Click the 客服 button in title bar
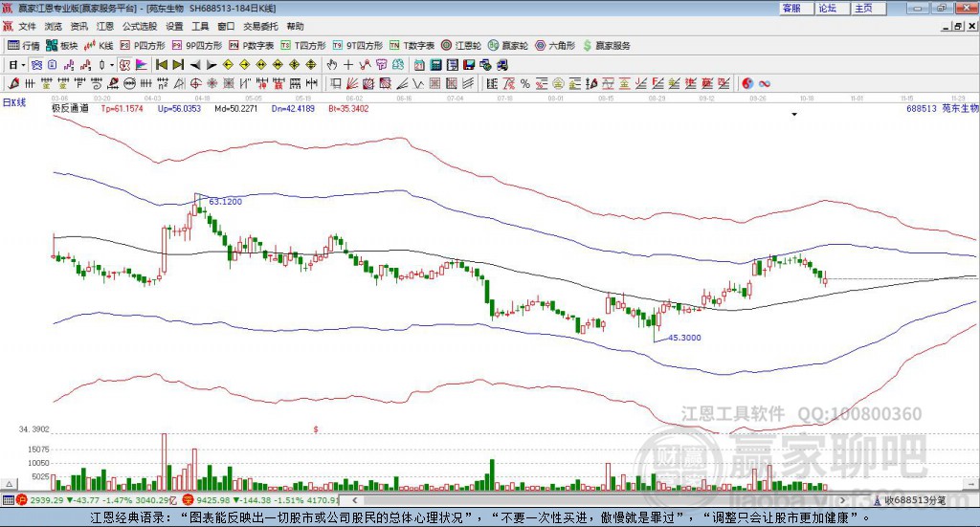Viewport: 980px width, 527px height. pyautogui.click(x=796, y=8)
